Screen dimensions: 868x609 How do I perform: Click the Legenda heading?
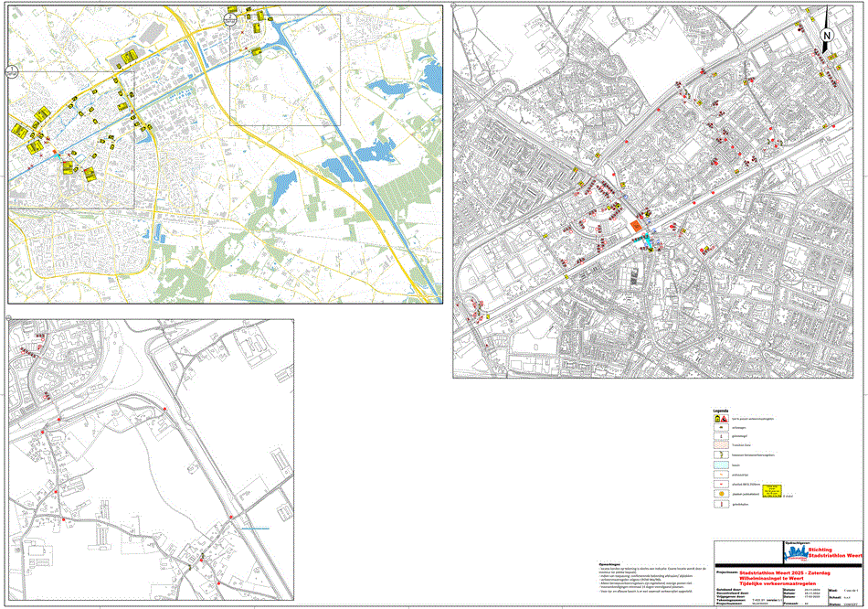(721, 410)
